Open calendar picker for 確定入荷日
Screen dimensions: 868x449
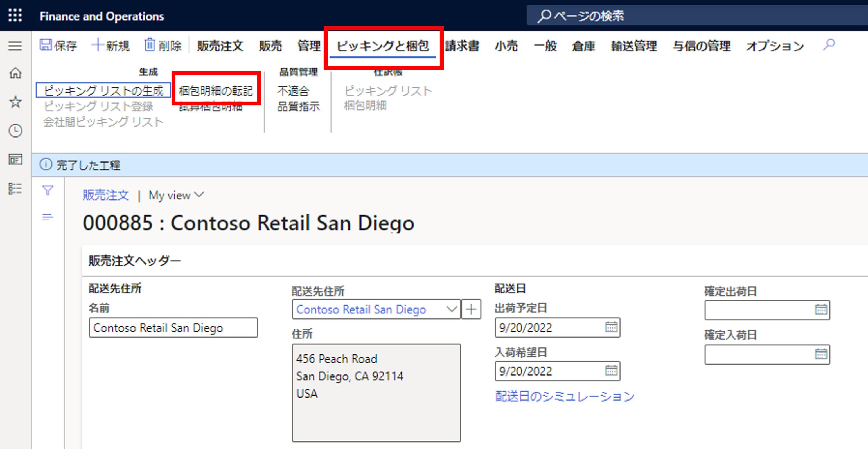pyautogui.click(x=821, y=354)
